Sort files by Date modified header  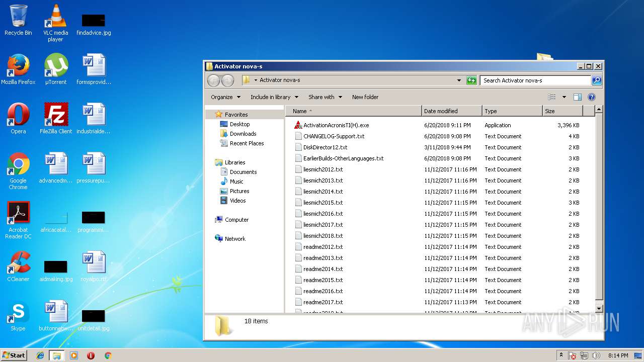click(451, 111)
